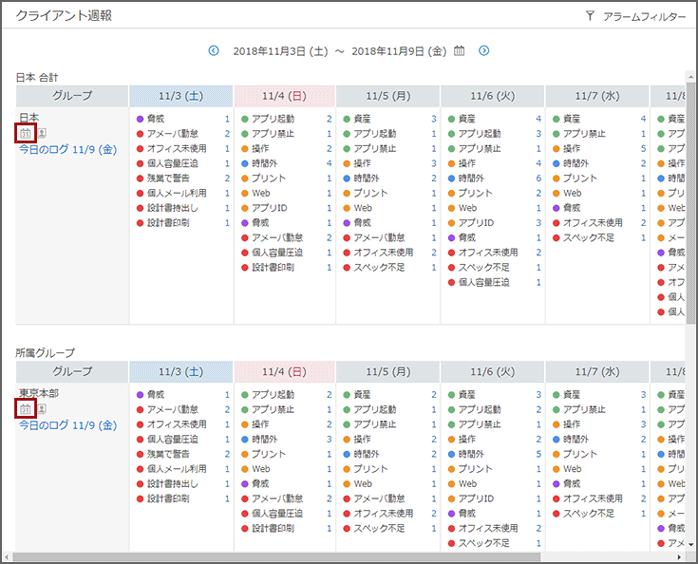The image size is (698, 564).
Task: Click プリント on 11/5 in 東京本部 table
Action: [x=370, y=469]
